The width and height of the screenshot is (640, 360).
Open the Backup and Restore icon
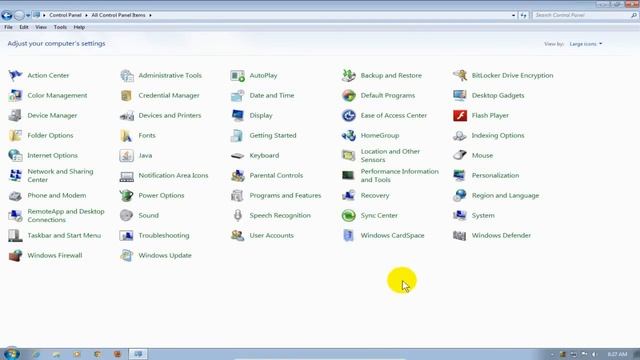coord(349,76)
